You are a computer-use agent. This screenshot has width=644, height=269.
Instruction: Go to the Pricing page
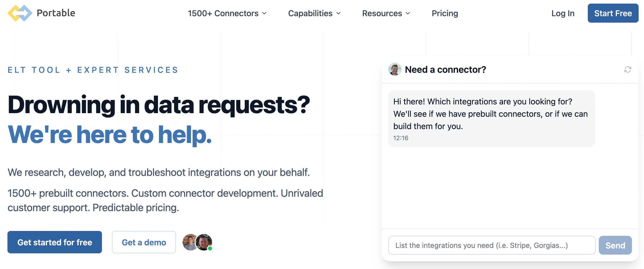click(445, 13)
